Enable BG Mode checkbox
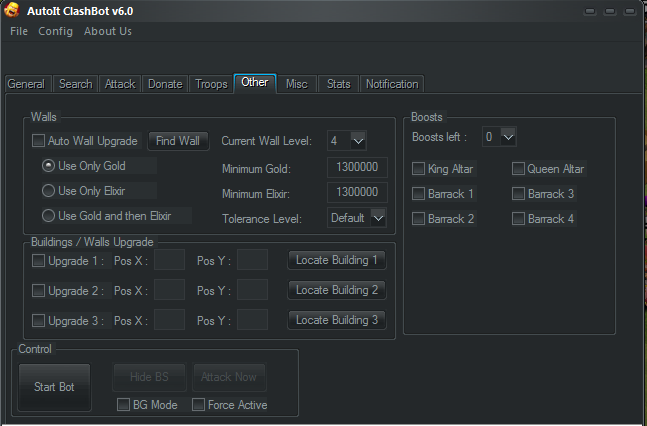 point(123,405)
